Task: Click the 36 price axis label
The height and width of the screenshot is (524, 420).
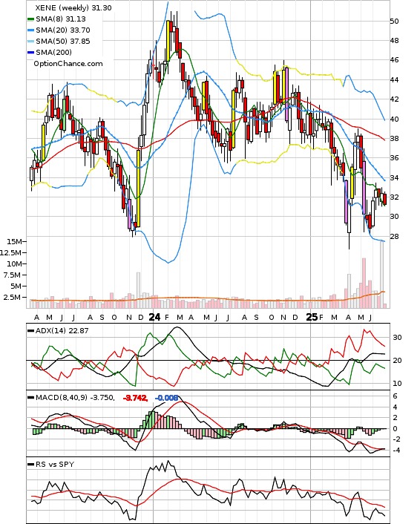Action: coord(394,158)
